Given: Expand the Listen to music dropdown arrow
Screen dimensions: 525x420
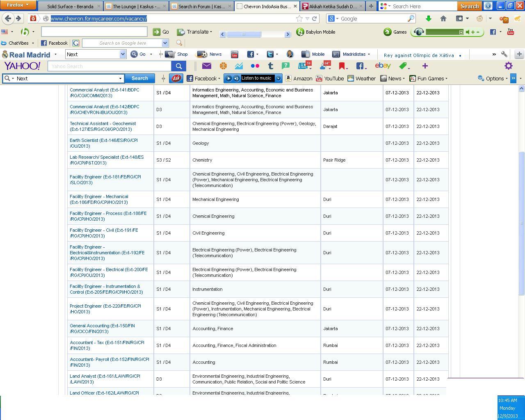Looking at the screenshot, I should coord(278,78).
